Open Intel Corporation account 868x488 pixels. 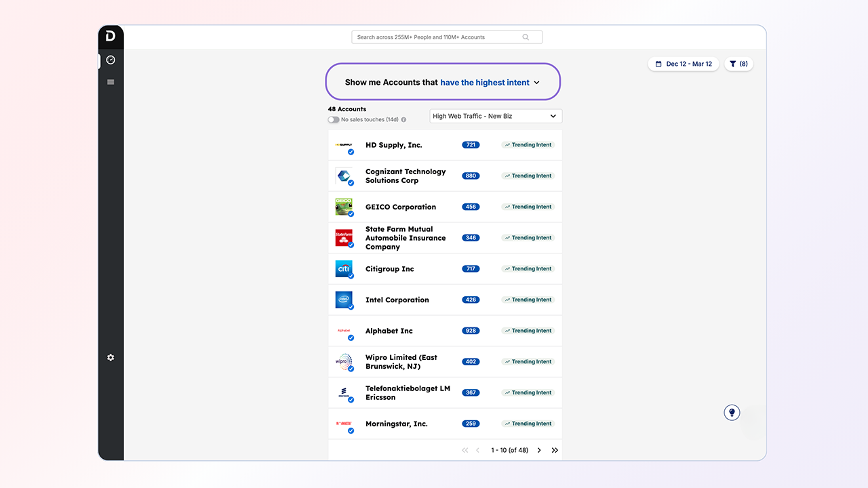click(x=397, y=300)
